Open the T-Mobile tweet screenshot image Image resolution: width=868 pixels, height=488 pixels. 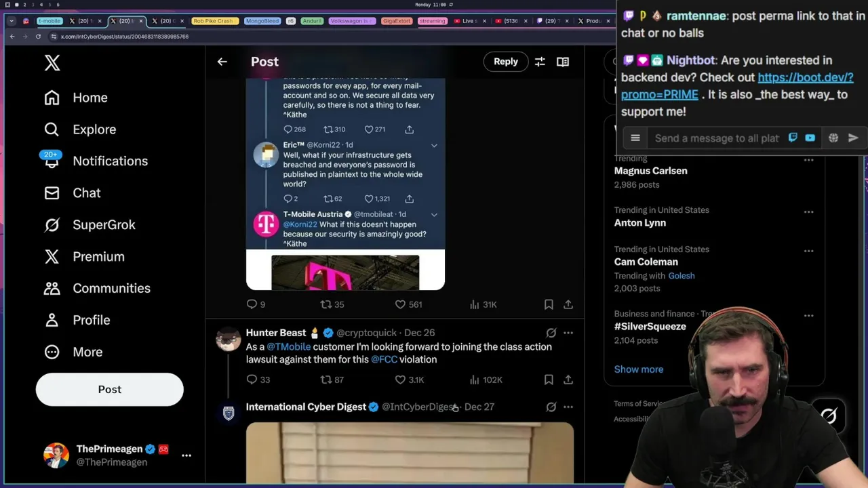(345, 184)
